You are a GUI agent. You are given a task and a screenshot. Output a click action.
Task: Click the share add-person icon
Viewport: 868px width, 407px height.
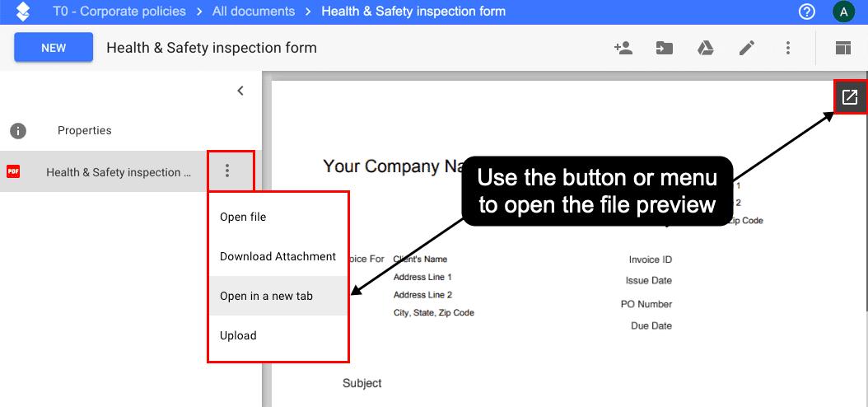(x=623, y=48)
